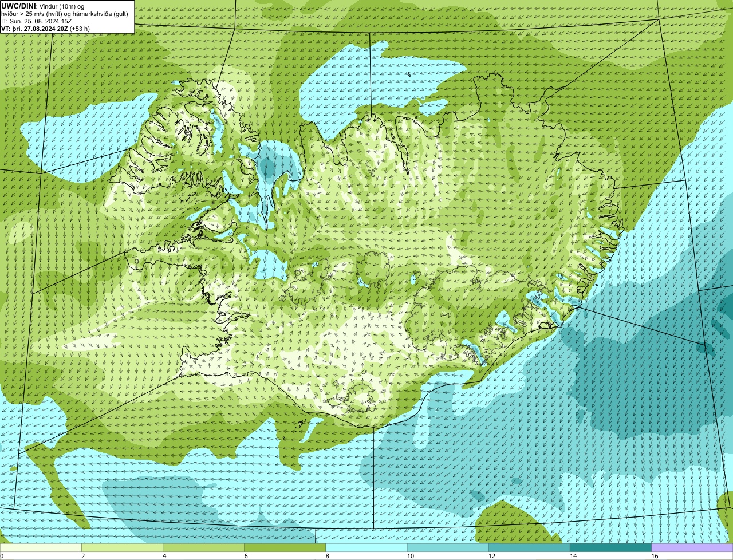Click the '8' label on the color scale
733x560 pixels.
coord(327,556)
